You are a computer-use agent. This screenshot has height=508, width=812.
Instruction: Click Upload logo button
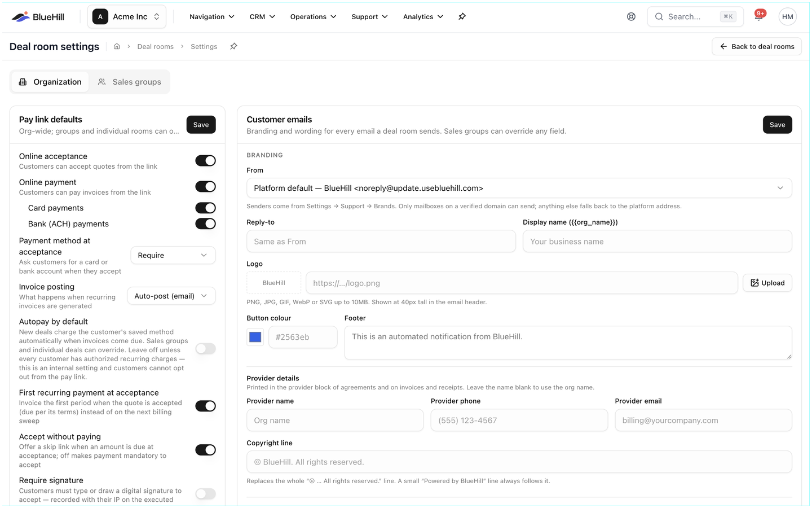767,283
